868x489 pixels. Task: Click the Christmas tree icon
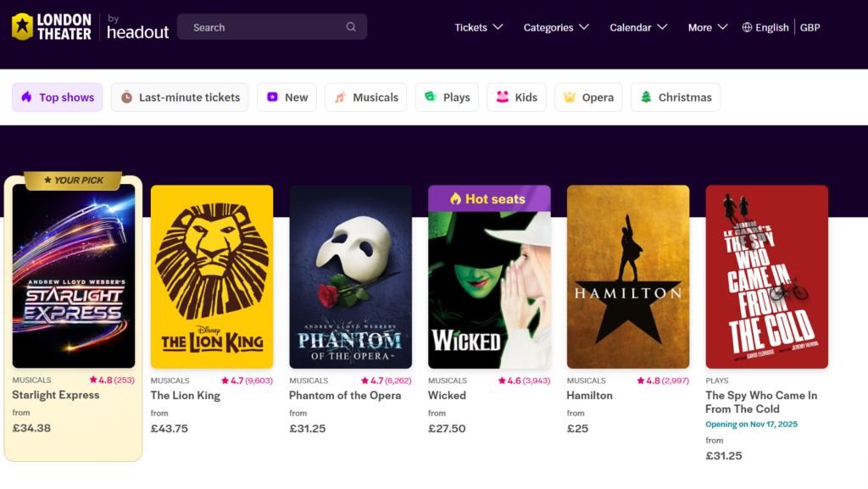[x=646, y=97]
